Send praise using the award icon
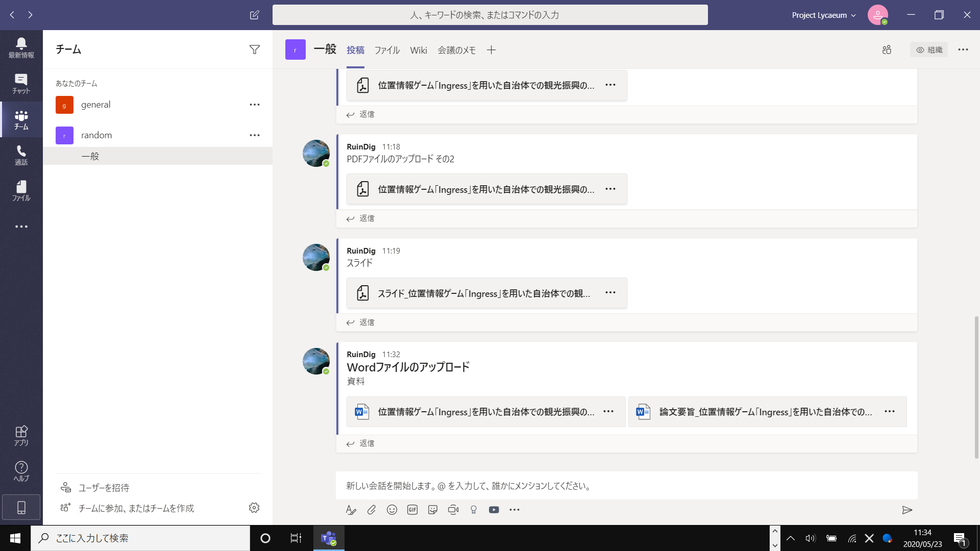 tap(474, 510)
